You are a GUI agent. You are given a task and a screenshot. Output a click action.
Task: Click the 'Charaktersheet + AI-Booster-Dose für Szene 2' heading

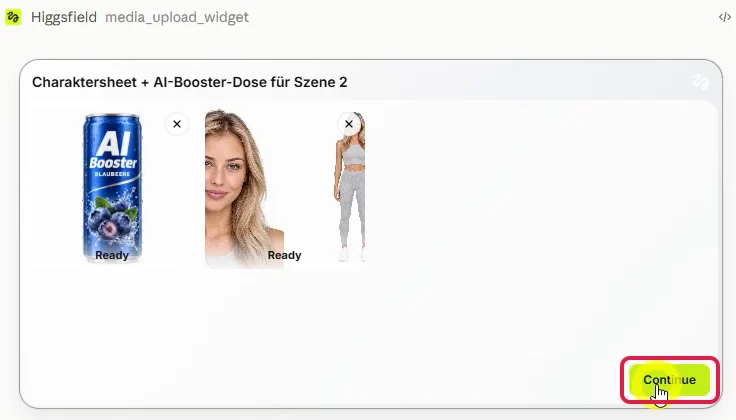tap(190, 82)
